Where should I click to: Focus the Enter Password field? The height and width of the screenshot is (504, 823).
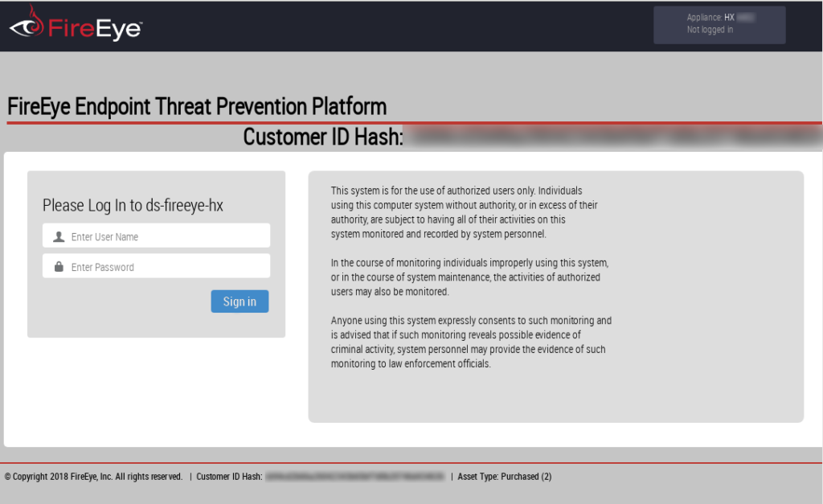[x=157, y=266]
